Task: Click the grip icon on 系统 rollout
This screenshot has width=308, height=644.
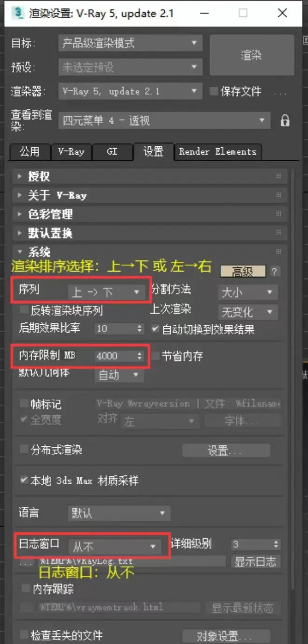Action: click(x=279, y=251)
